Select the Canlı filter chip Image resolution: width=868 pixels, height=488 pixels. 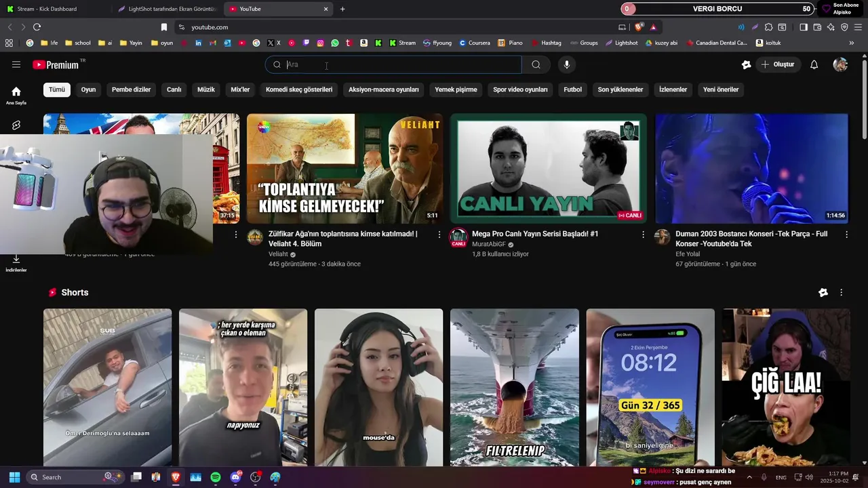click(174, 89)
